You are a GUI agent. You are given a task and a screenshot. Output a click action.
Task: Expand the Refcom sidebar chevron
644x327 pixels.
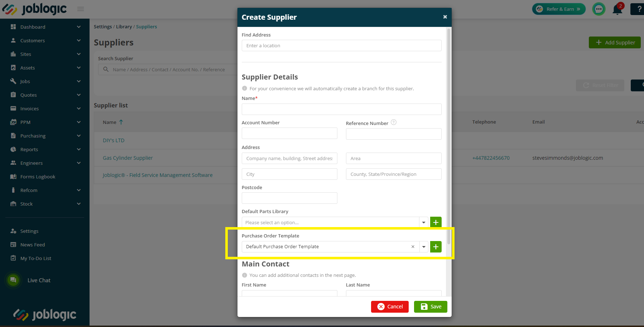79,190
